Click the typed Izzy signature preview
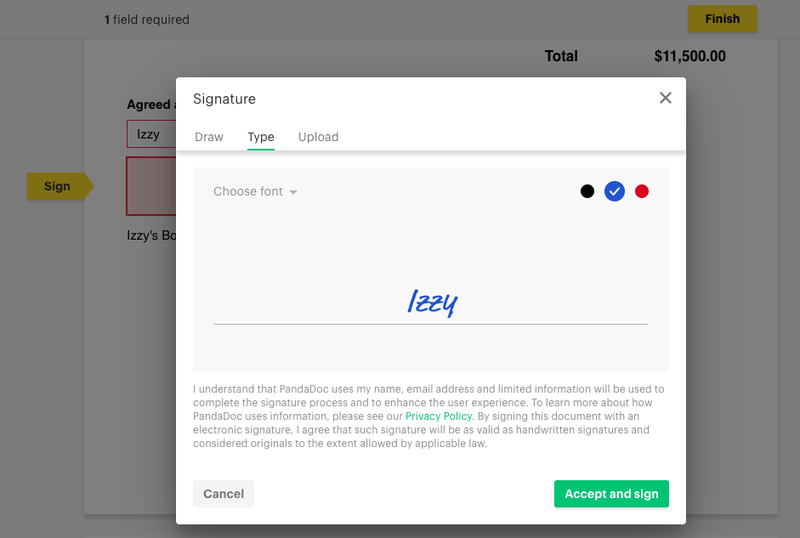800x538 pixels. tap(433, 303)
